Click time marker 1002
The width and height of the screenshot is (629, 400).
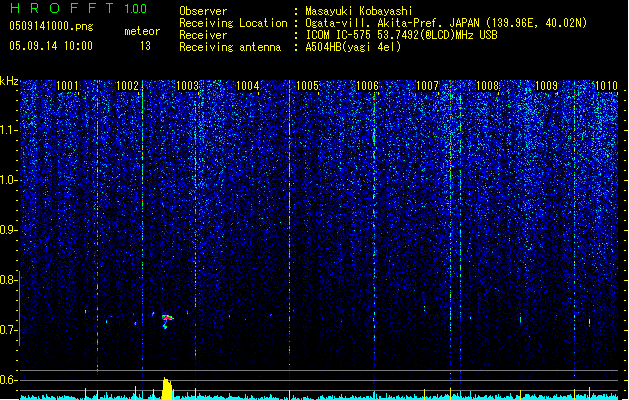[x=127, y=86]
